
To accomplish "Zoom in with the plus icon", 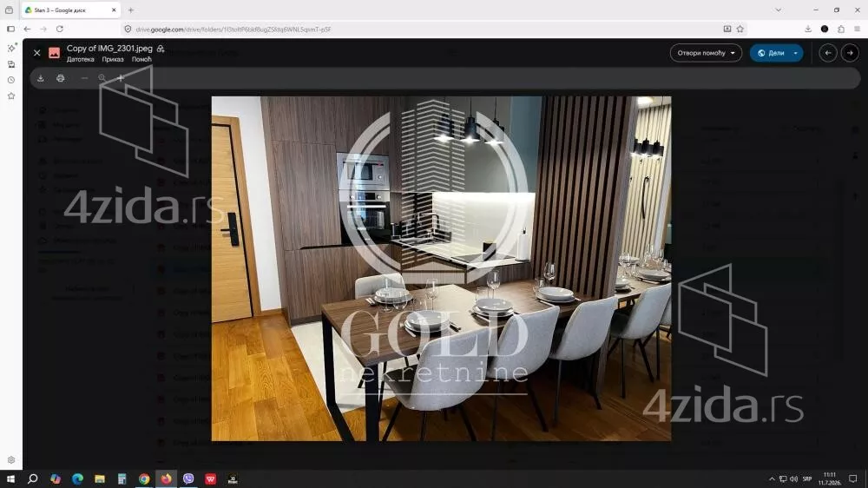I will pyautogui.click(x=120, y=78).
